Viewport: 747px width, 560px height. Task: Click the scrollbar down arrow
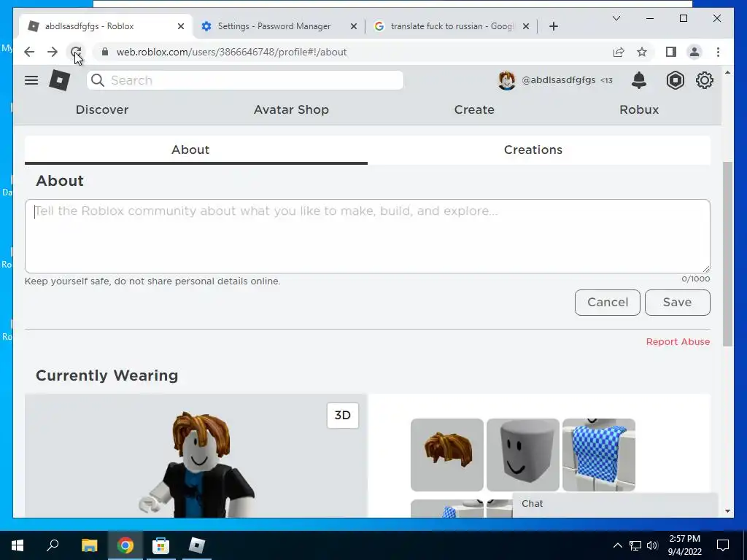click(x=727, y=511)
